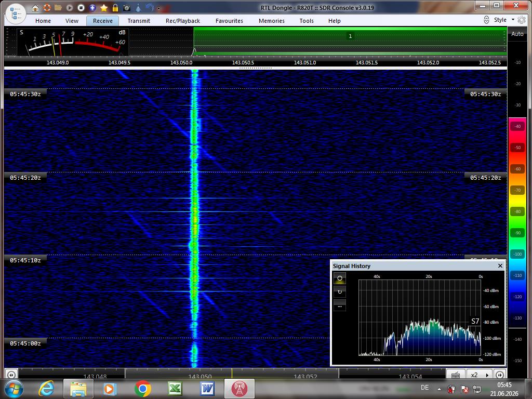Open the View ribbon tab
The image size is (532, 399).
click(x=72, y=21)
